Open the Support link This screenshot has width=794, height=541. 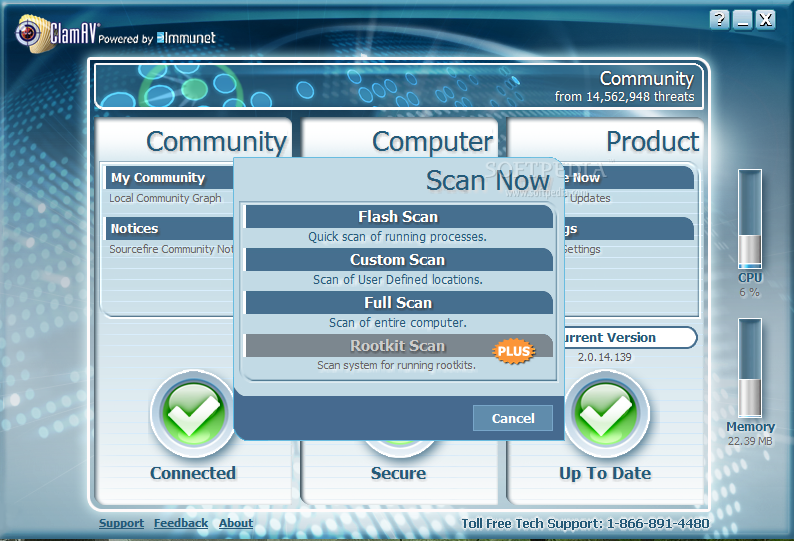pyautogui.click(x=122, y=523)
